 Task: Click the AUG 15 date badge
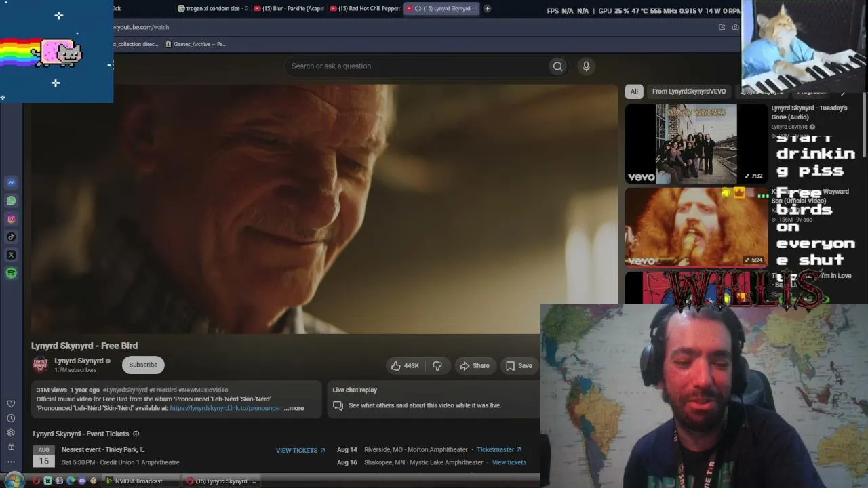pyautogui.click(x=44, y=457)
